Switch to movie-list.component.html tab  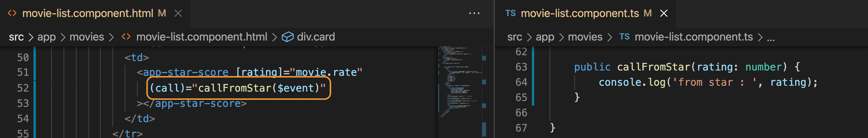[88, 14]
